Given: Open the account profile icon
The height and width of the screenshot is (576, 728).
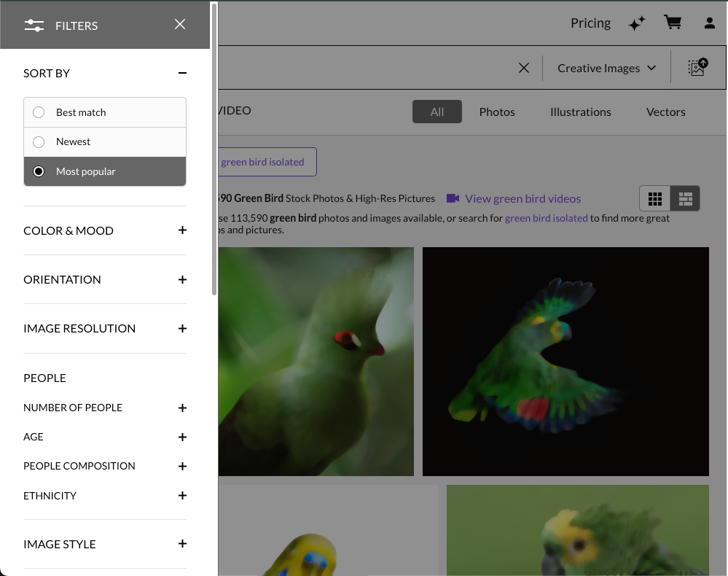Looking at the screenshot, I should [709, 23].
